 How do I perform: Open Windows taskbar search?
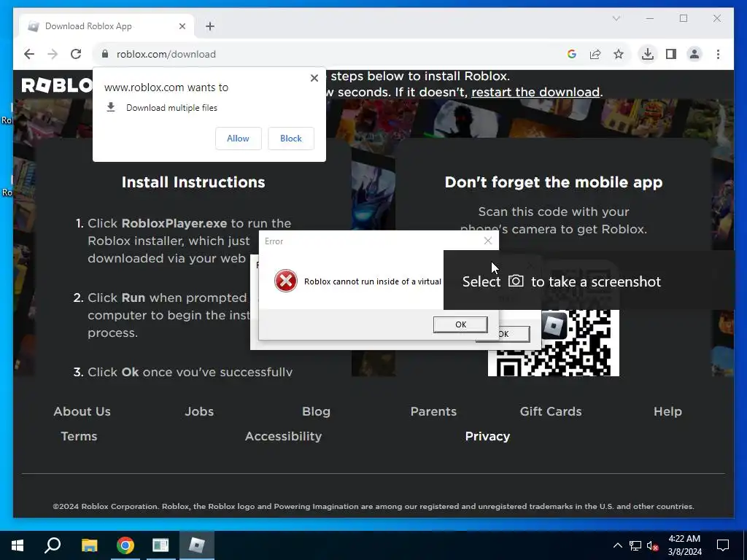point(53,545)
